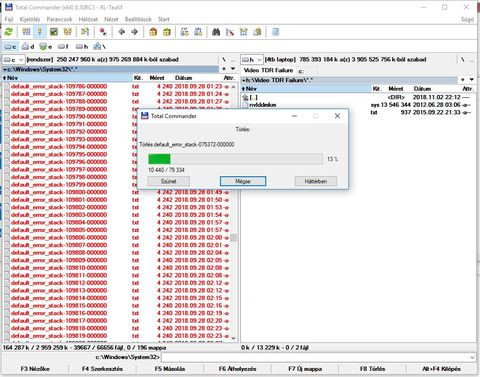Image resolution: width=480 pixels, height=377 pixels.
Task: Click the command line input field
Action: [x=315, y=357]
